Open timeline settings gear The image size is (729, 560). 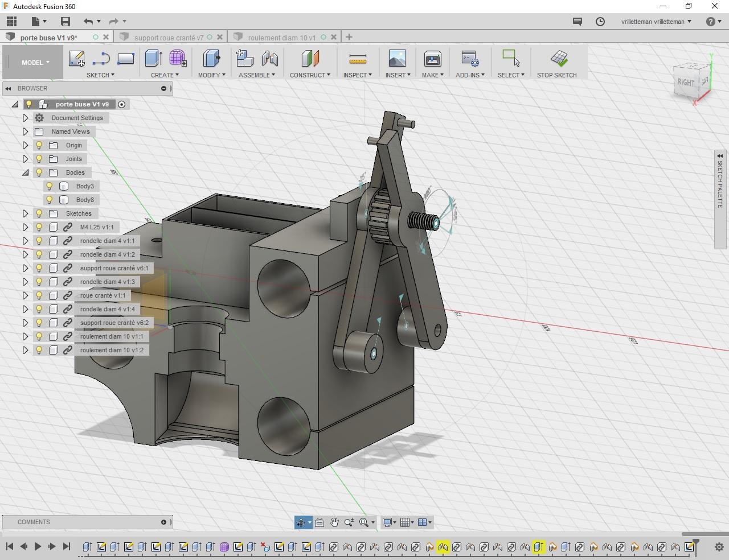719,547
